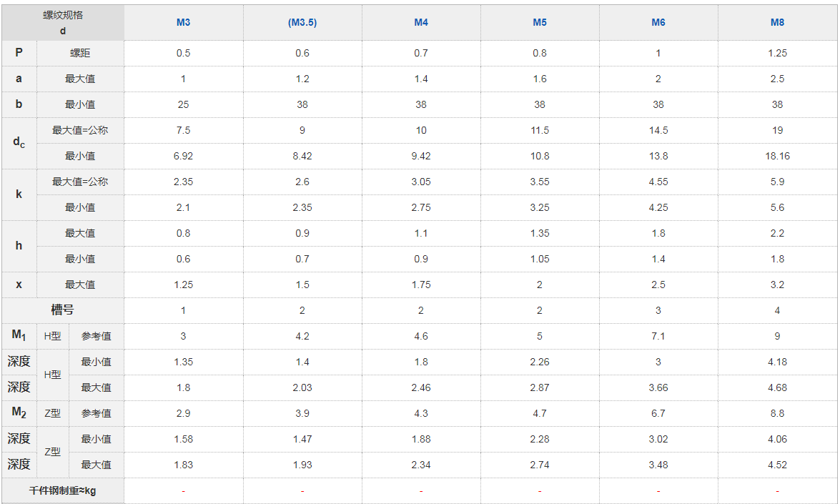Select the 槽号 row label
Viewport: 840px width, 504px height.
(63, 310)
